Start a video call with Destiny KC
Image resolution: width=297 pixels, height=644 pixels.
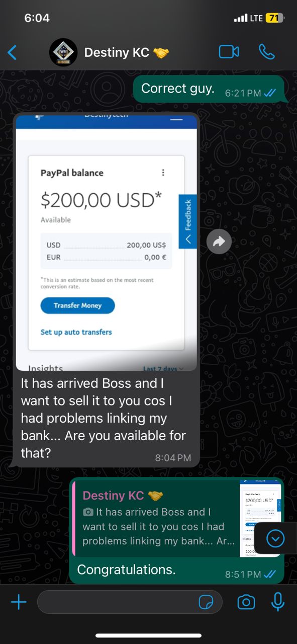(x=229, y=52)
